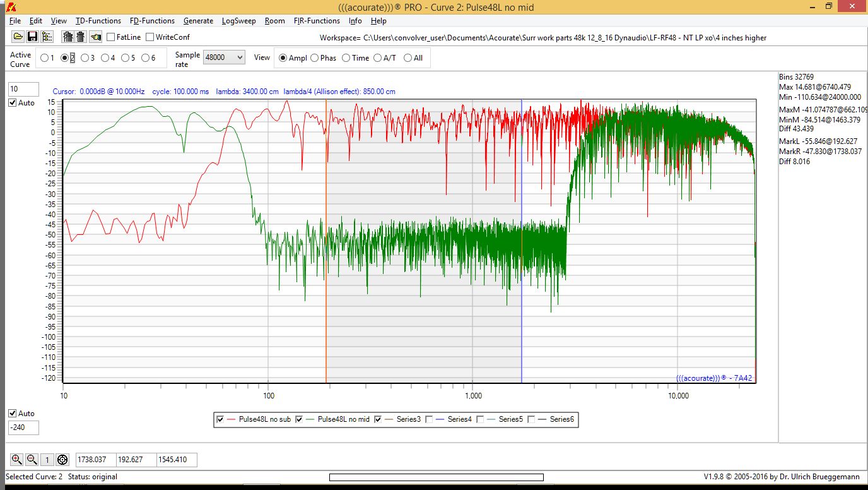The image size is (868, 490).
Task: Tick the WriteConf checkbox
Action: (x=150, y=37)
